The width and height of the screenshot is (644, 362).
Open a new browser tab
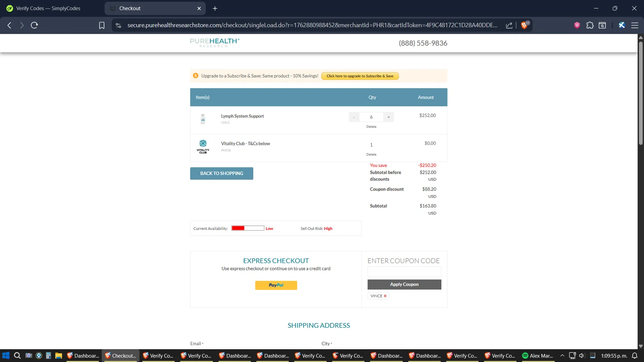pos(215,8)
